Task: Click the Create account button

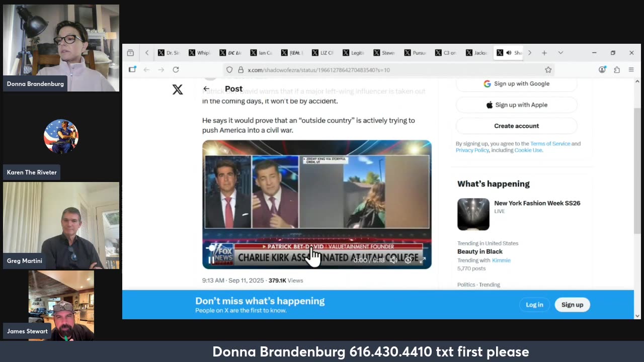Action: [x=517, y=126]
